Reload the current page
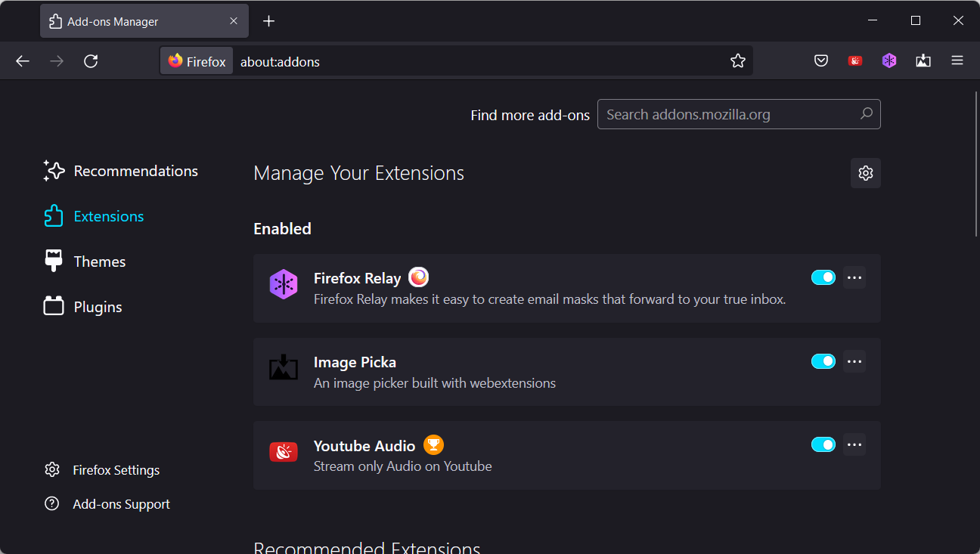 point(91,61)
